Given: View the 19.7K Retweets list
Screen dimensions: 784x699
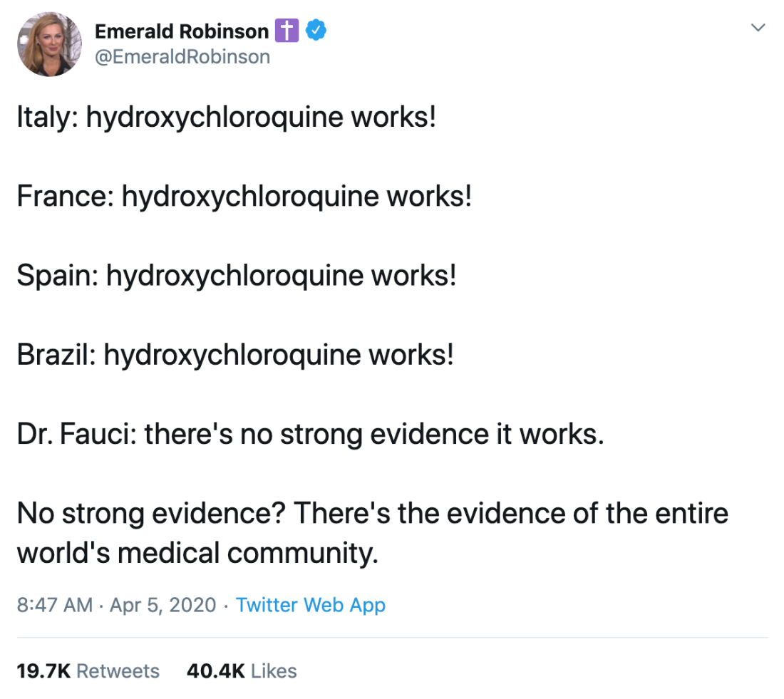Looking at the screenshot, I should tap(88, 671).
